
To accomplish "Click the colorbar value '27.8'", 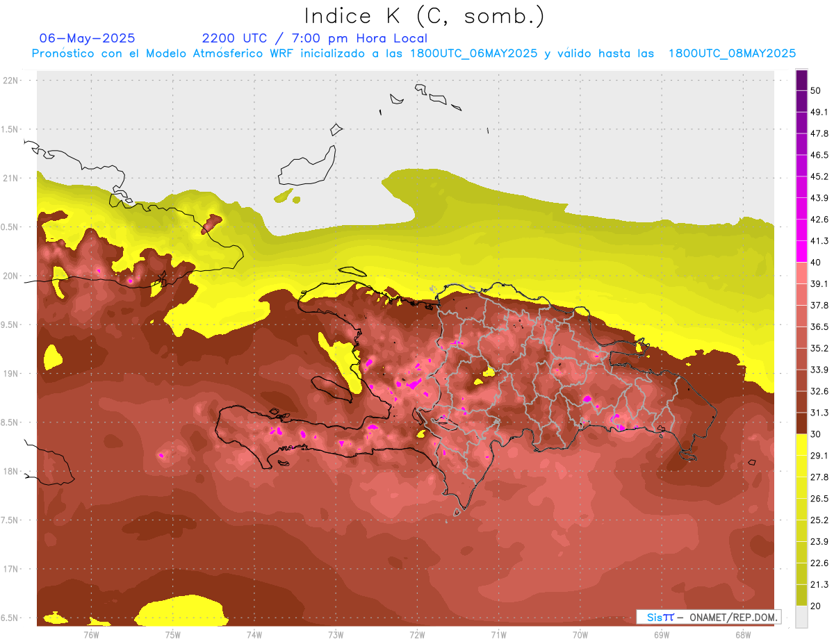I will click(819, 477).
